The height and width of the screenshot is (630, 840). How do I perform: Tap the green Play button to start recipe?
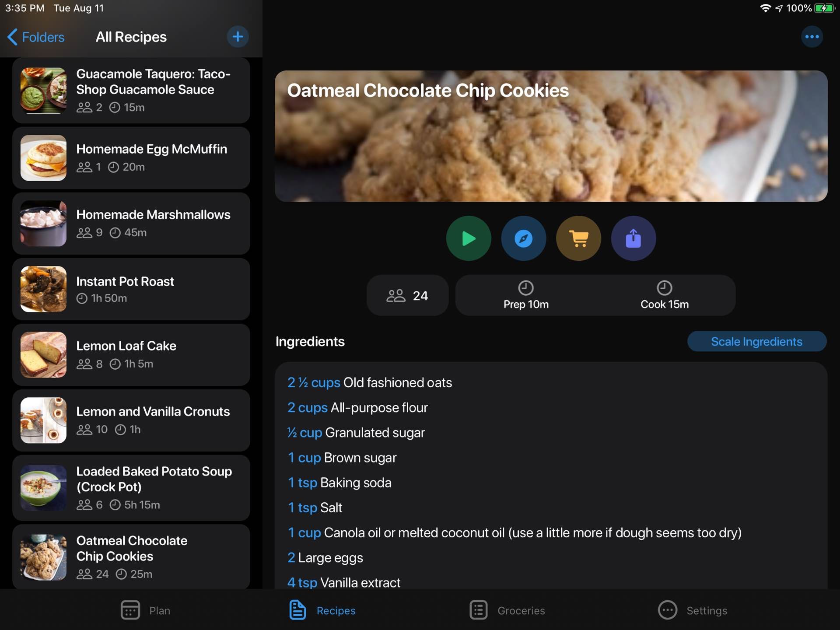[468, 238]
